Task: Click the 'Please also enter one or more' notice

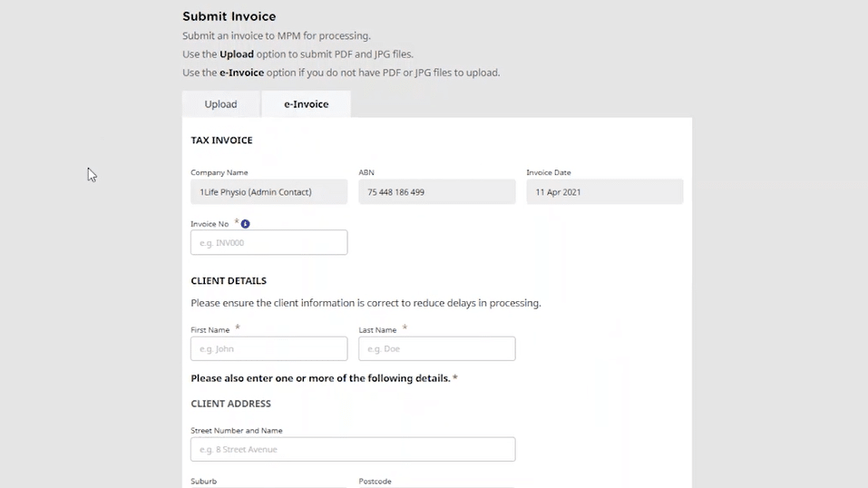Action: tap(324, 378)
